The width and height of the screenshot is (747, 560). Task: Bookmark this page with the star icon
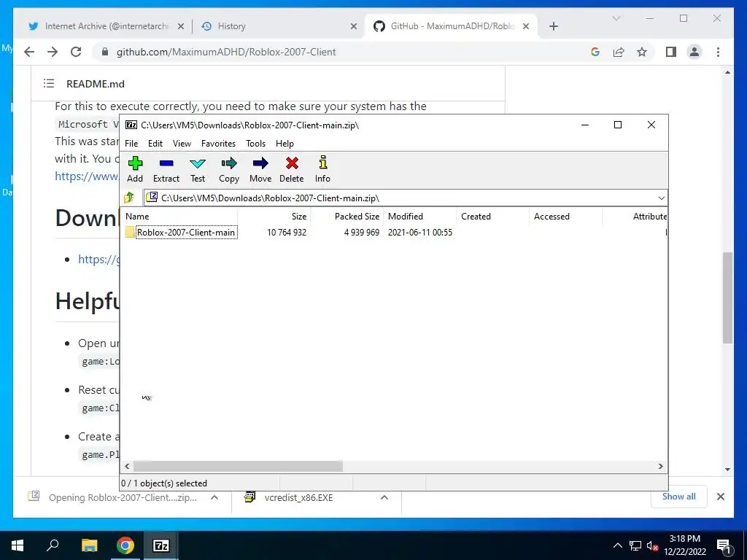pyautogui.click(x=642, y=52)
